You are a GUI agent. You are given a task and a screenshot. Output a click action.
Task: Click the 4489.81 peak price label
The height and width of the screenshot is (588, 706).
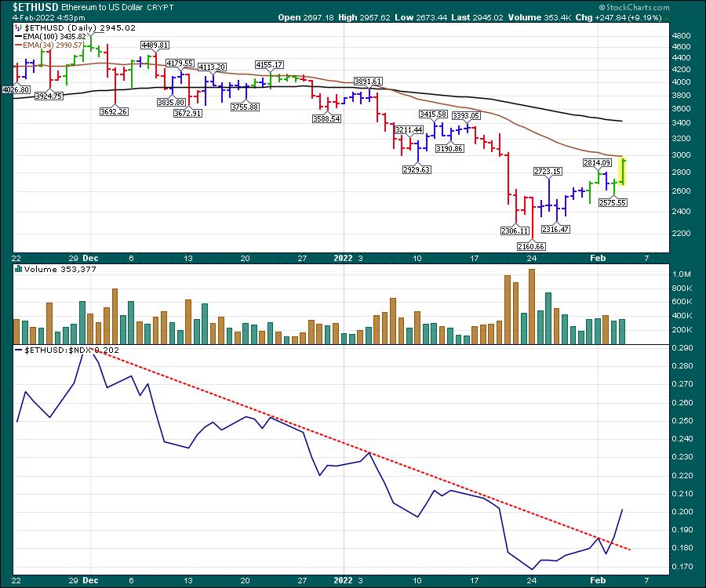pyautogui.click(x=155, y=45)
